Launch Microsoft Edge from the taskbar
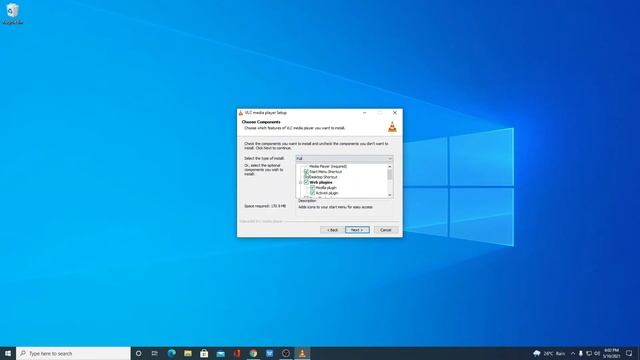Viewport: 640px width, 360px height. click(x=171, y=353)
